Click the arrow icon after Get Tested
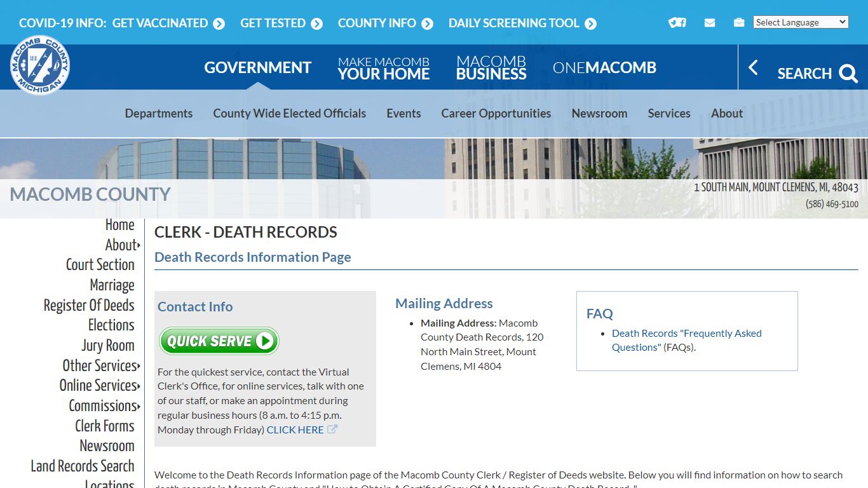Screen dimensions: 868x488 pyautogui.click(x=316, y=24)
